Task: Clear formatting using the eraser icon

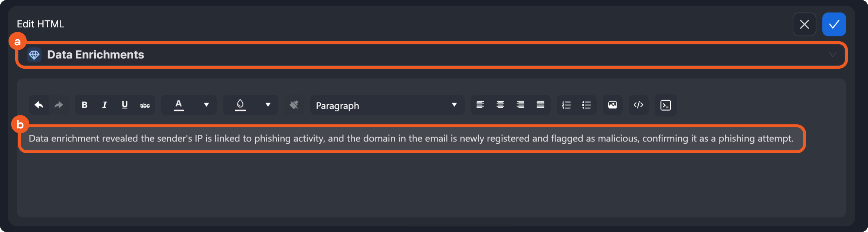Action: tap(294, 105)
